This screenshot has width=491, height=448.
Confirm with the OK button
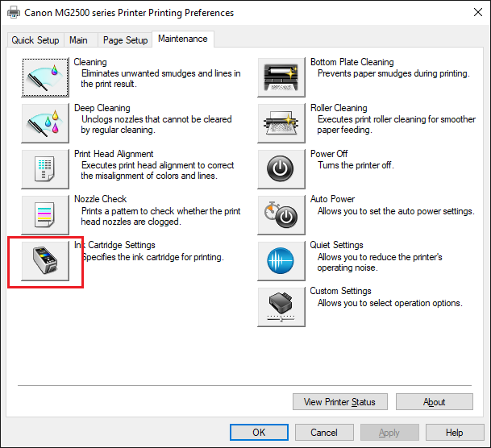pos(259,433)
